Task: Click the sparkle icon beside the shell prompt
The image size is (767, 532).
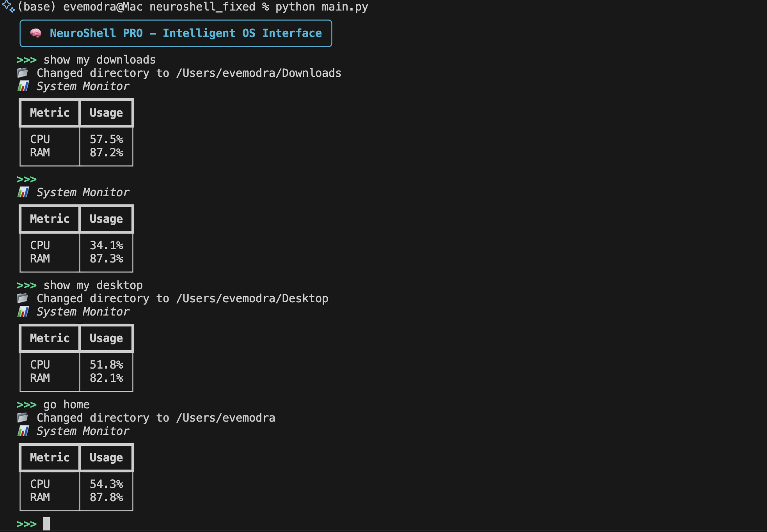Action: click(x=8, y=7)
